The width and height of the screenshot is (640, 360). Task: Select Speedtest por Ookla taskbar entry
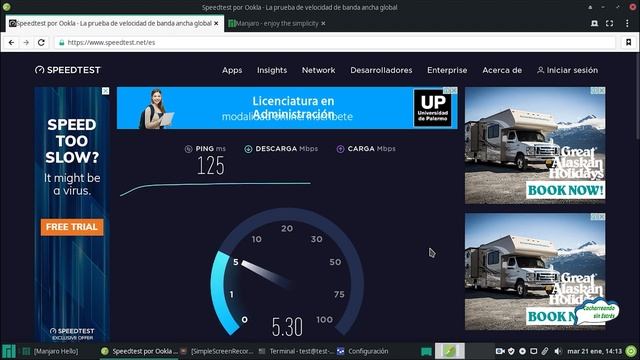coord(139,351)
